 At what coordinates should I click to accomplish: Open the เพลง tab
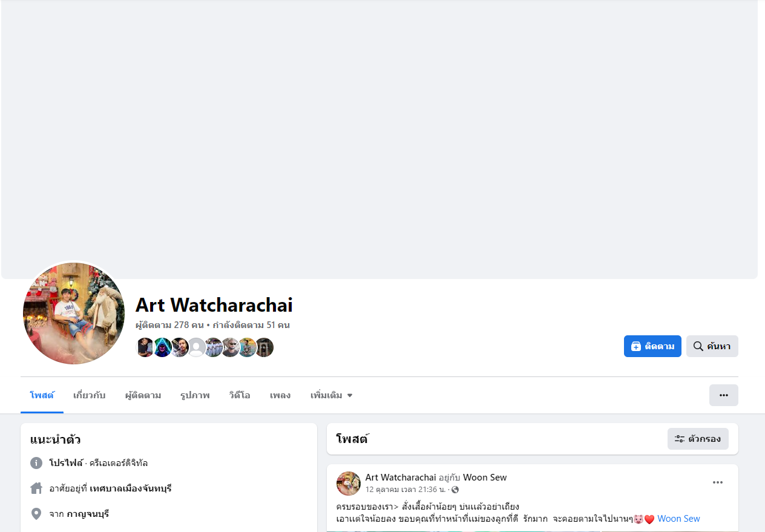coord(280,395)
